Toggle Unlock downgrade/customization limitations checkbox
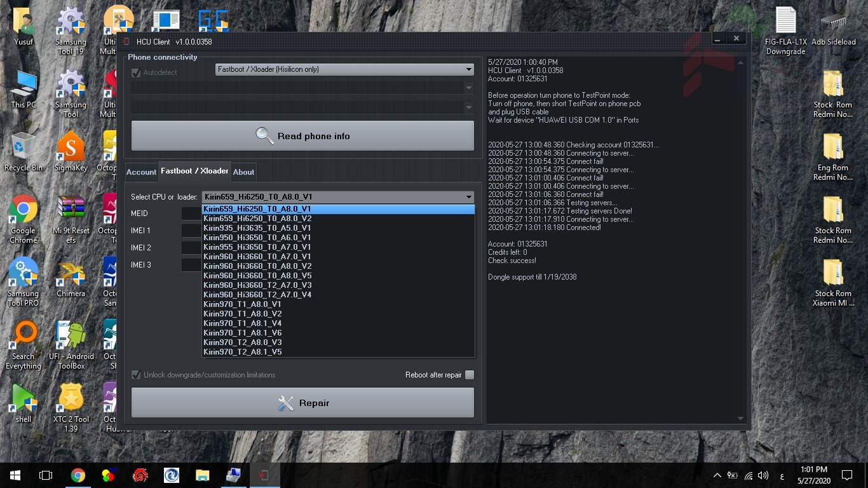The image size is (868, 488). 135,375
